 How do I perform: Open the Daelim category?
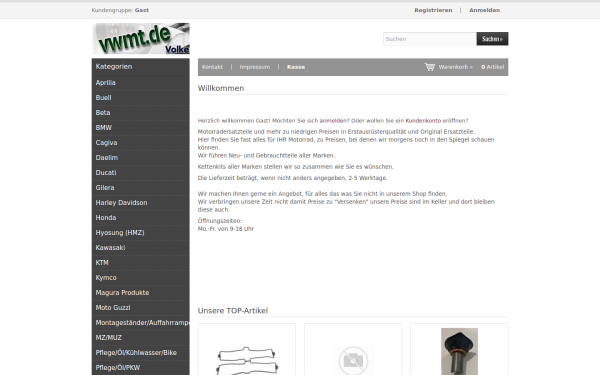(x=140, y=158)
